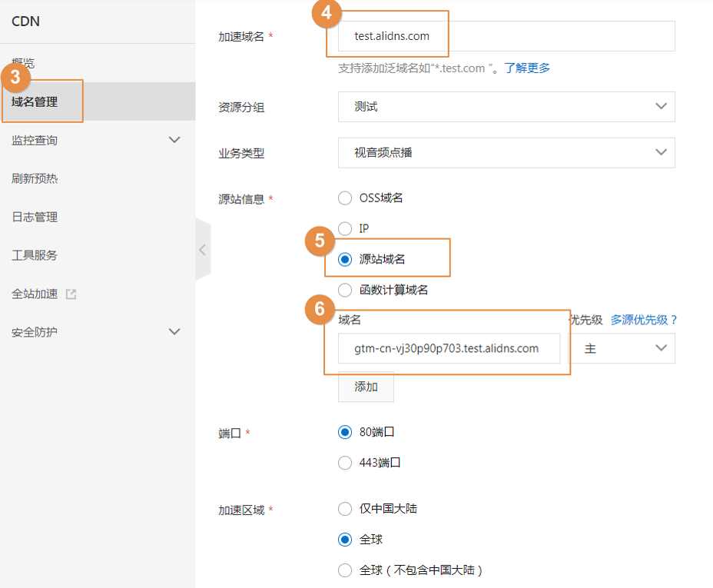This screenshot has height=588, width=713.
Task: Open the 业务类型 dropdown
Action: click(506, 153)
